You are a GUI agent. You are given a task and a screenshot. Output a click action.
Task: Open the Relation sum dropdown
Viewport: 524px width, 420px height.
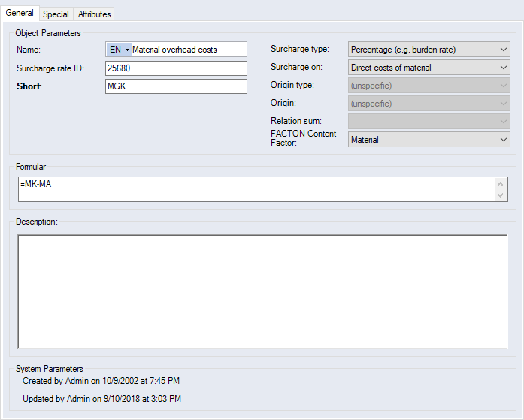[x=429, y=122]
